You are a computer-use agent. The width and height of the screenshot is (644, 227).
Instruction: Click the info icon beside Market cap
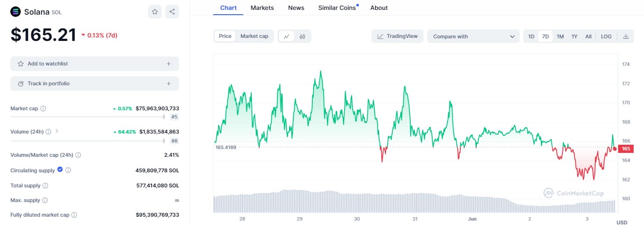(x=43, y=109)
